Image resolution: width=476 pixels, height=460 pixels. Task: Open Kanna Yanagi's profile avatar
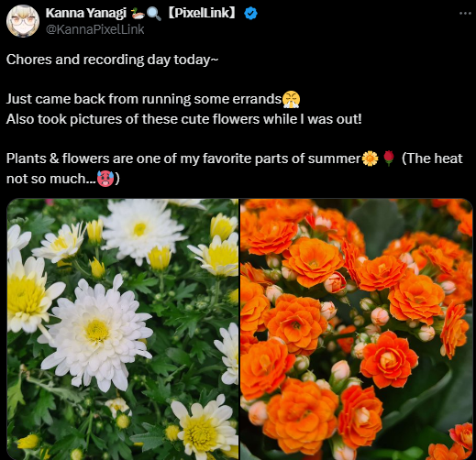[23, 21]
